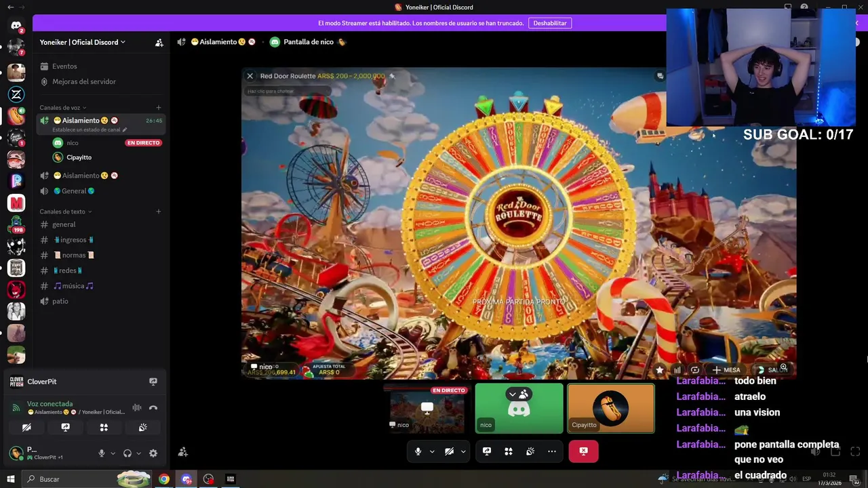
Task: Open the redes text channel
Action: [100, 270]
